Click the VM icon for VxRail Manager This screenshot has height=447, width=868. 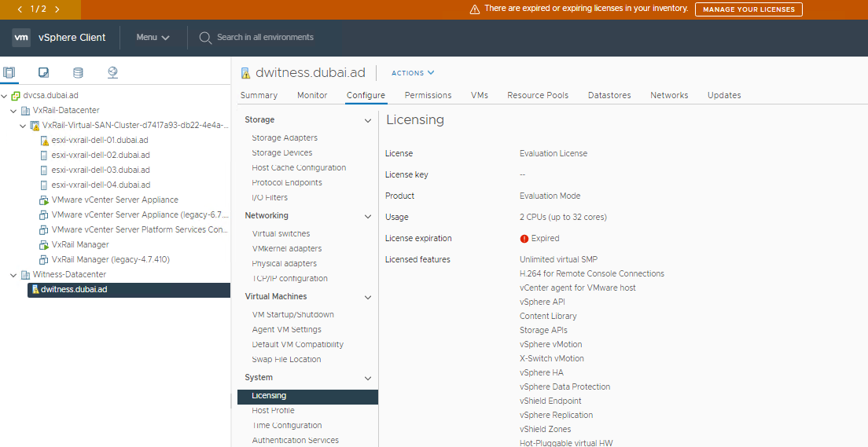44,244
